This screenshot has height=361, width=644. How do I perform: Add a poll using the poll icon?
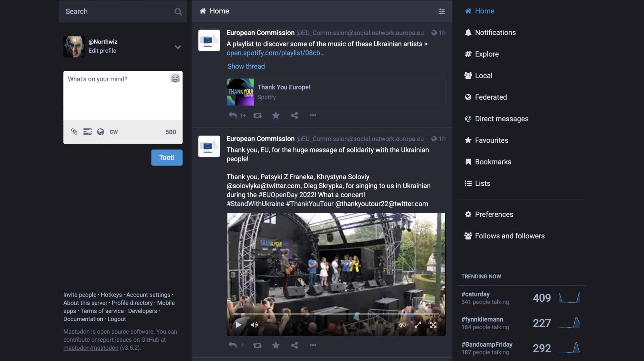(x=87, y=132)
